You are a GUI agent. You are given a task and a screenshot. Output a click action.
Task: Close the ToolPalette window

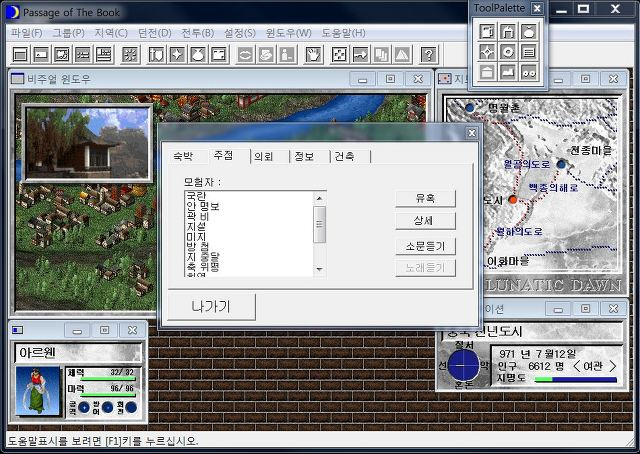tap(537, 8)
